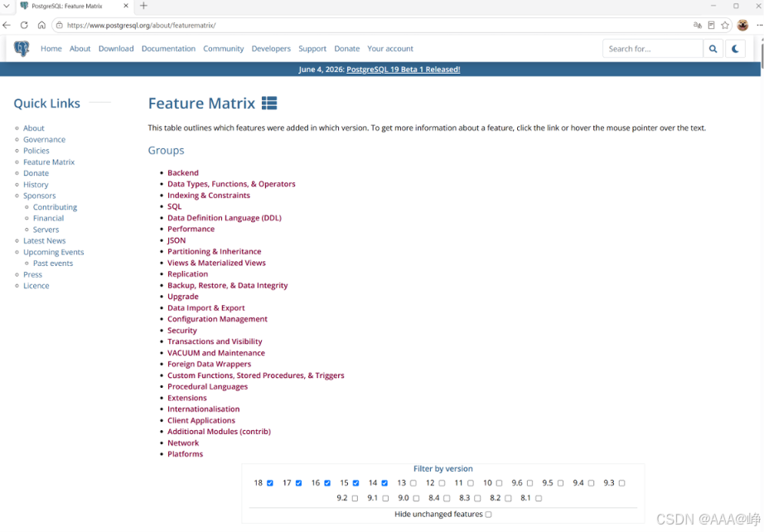Open Your account in navigation
This screenshot has width=764, height=532.
390,49
